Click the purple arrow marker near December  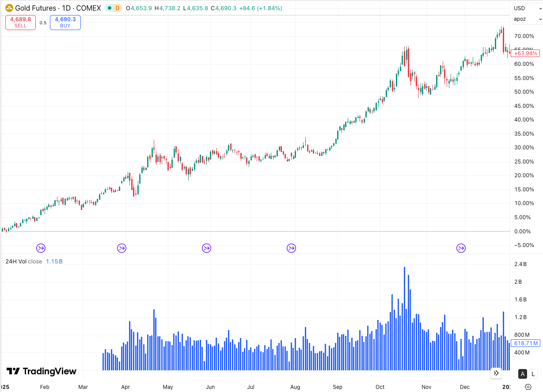tap(461, 248)
